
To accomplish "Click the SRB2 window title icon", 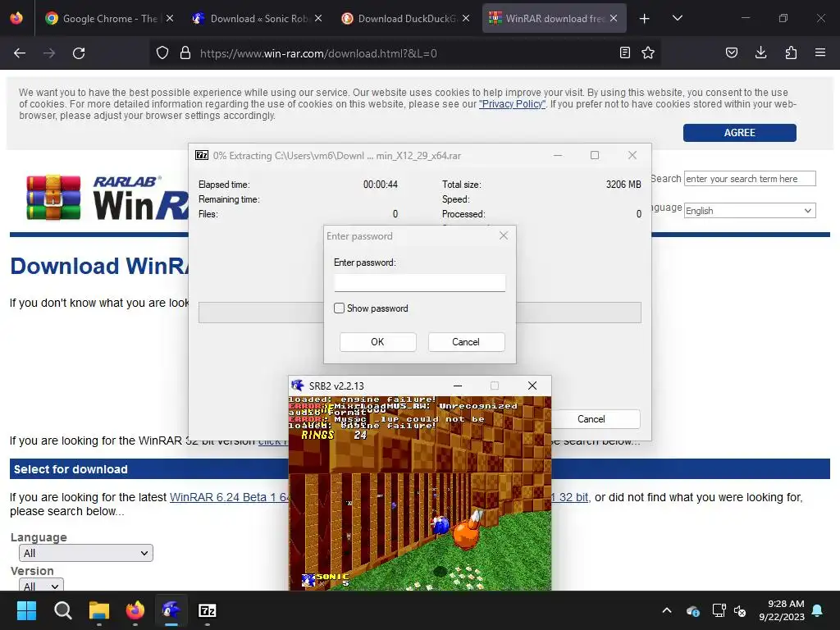I will (297, 386).
